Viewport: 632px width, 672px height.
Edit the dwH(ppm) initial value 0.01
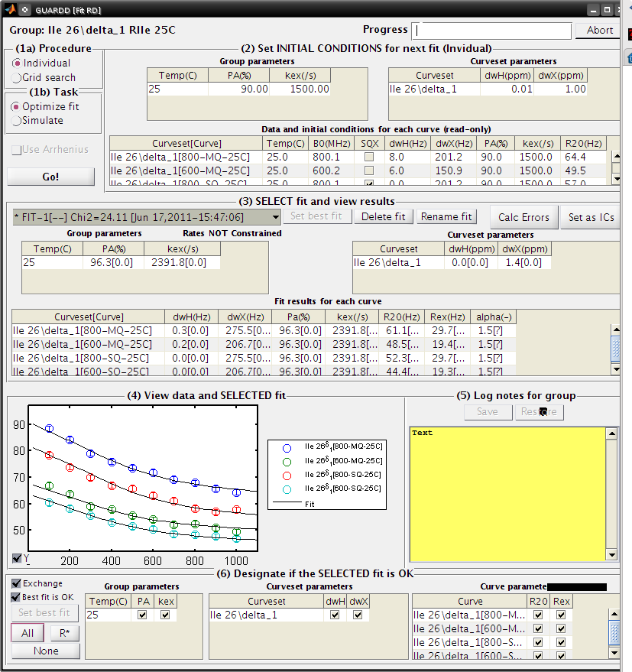[507, 89]
